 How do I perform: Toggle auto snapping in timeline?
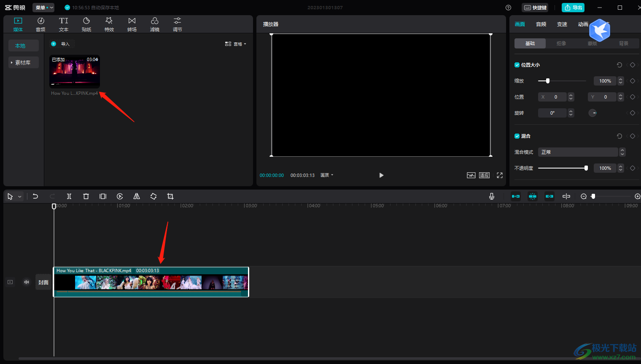coord(533,196)
